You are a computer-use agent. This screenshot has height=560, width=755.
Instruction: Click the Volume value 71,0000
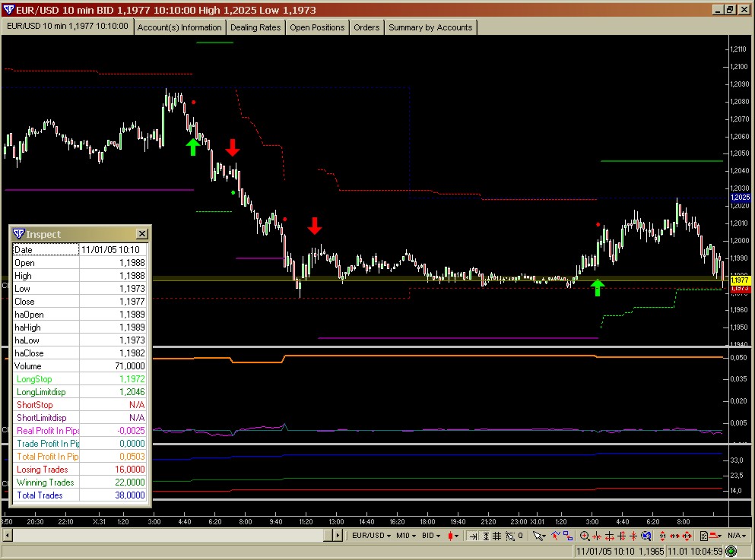pyautogui.click(x=129, y=366)
